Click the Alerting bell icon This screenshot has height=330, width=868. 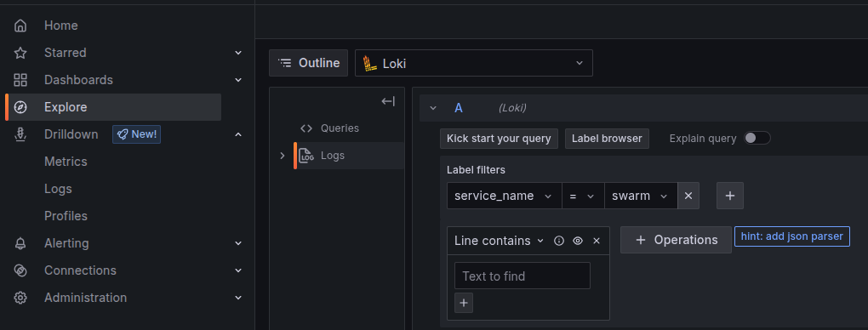coord(20,243)
